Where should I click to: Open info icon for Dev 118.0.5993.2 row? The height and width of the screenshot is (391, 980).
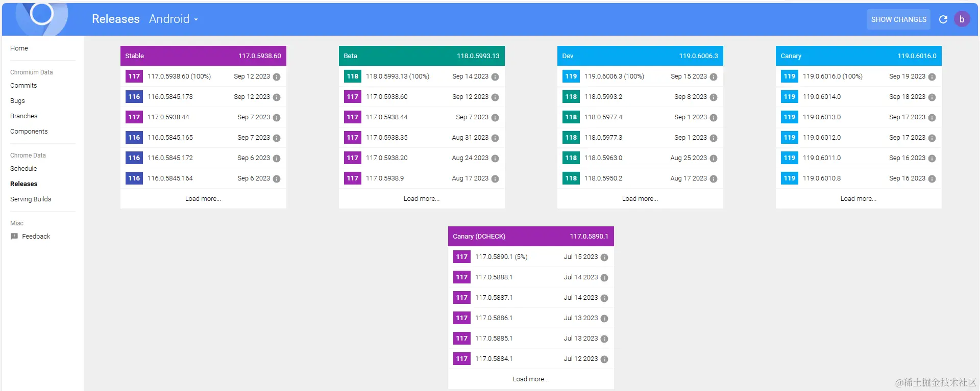pos(714,97)
